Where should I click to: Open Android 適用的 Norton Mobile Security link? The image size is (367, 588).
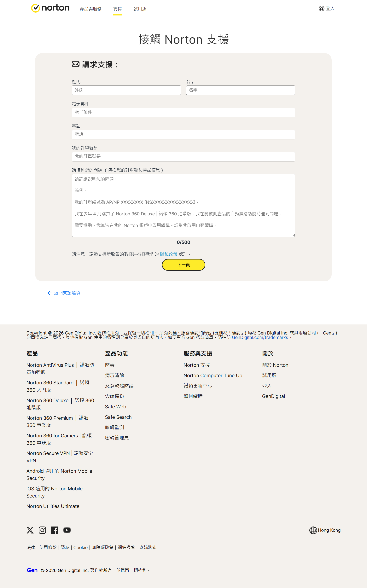[59, 474]
